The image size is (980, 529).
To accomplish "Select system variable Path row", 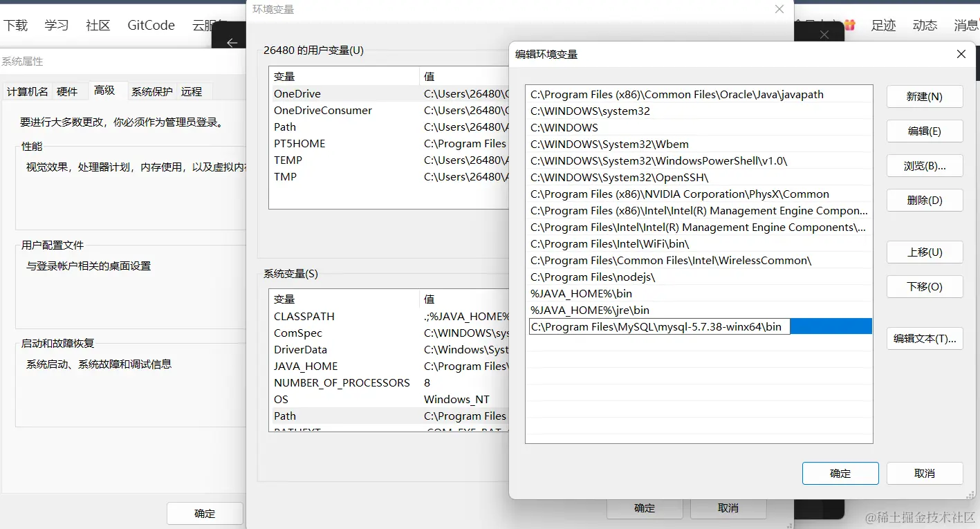I will pos(389,416).
